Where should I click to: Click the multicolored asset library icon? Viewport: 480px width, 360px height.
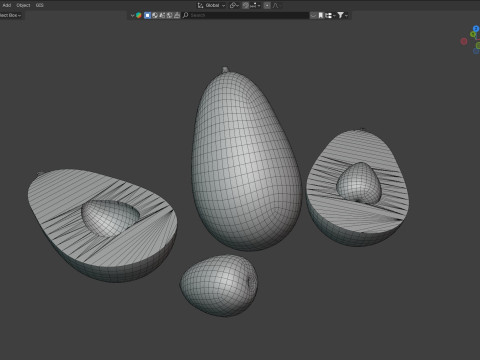point(139,15)
